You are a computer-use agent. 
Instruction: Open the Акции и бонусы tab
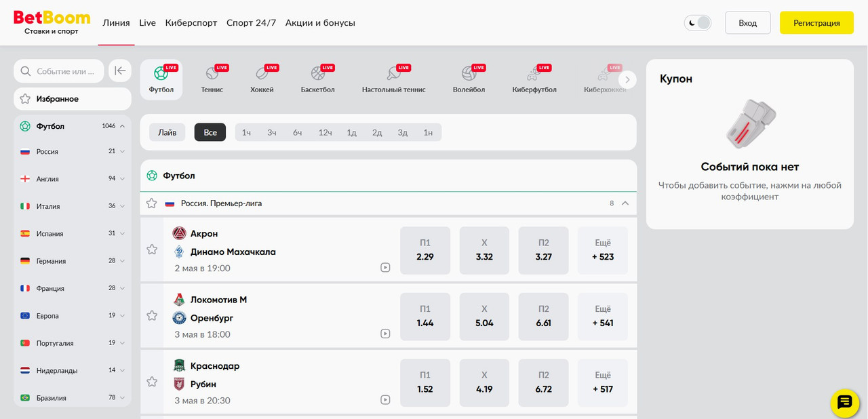click(320, 23)
